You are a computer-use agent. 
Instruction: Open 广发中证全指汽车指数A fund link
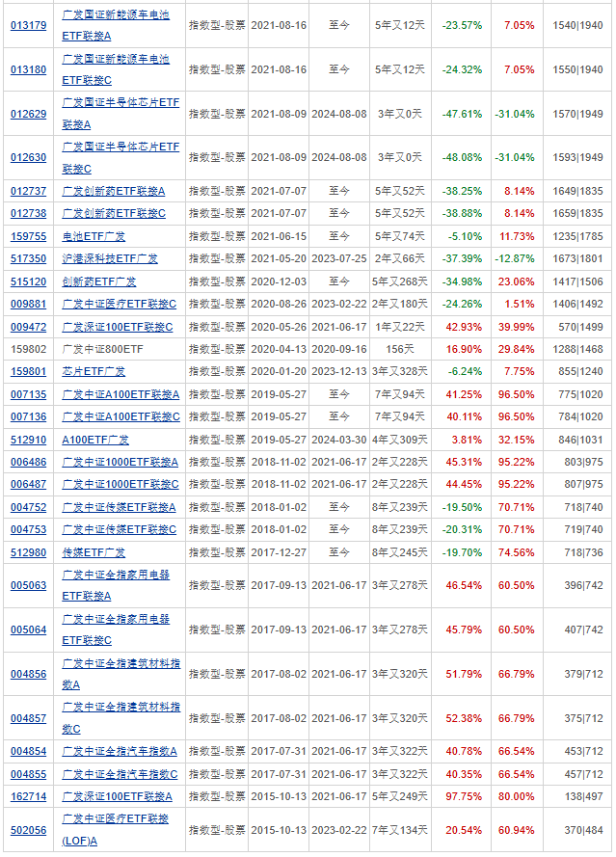pyautogui.click(x=120, y=752)
